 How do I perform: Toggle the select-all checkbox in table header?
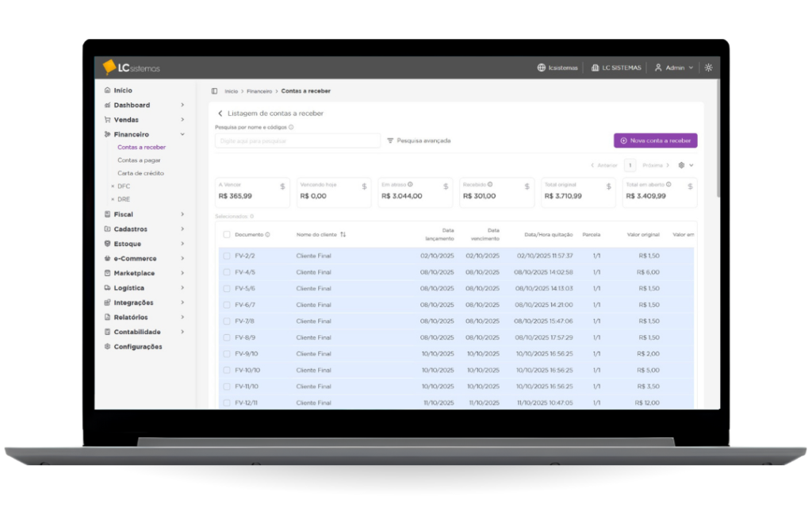tap(226, 235)
